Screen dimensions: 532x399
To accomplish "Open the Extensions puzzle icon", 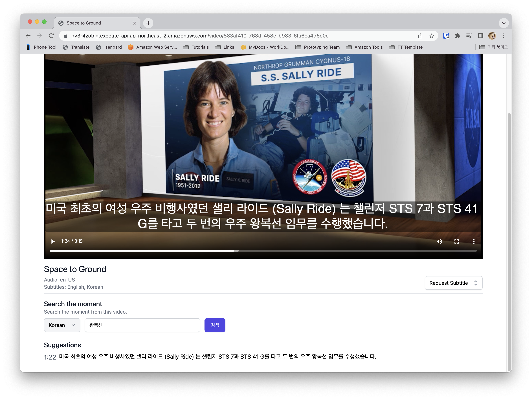I will (458, 36).
